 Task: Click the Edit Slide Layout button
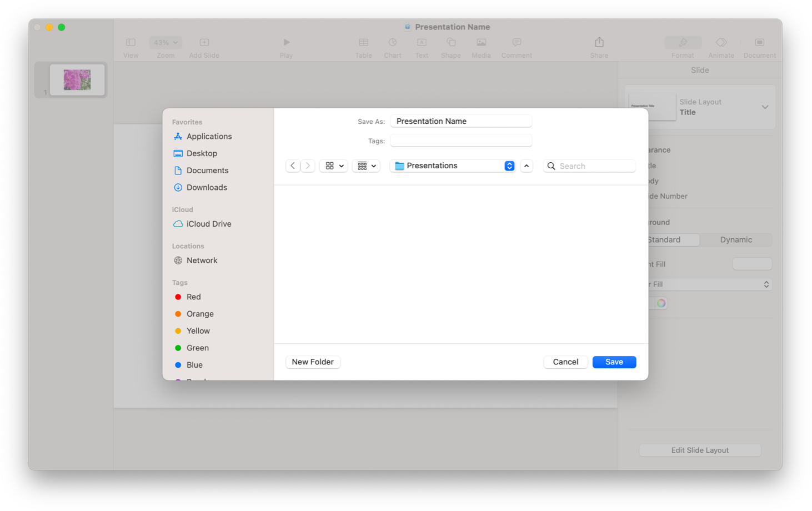coord(700,450)
